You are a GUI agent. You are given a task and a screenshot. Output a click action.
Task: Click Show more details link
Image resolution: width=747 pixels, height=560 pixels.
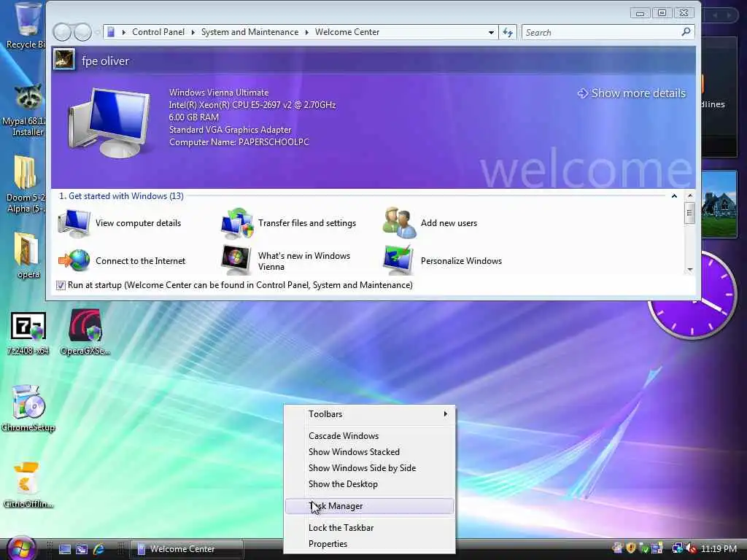pos(632,93)
